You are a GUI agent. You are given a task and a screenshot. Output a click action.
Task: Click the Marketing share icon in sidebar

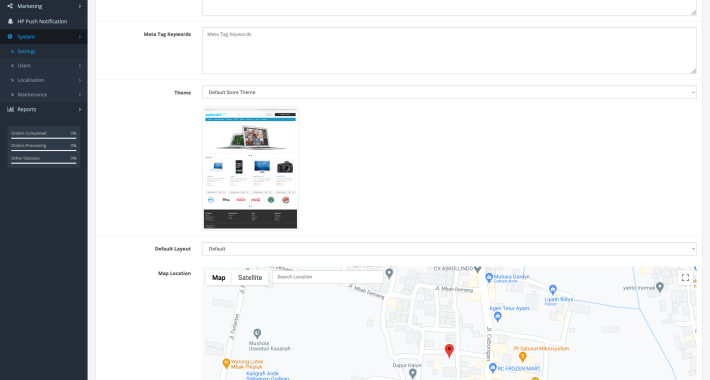pyautogui.click(x=10, y=6)
